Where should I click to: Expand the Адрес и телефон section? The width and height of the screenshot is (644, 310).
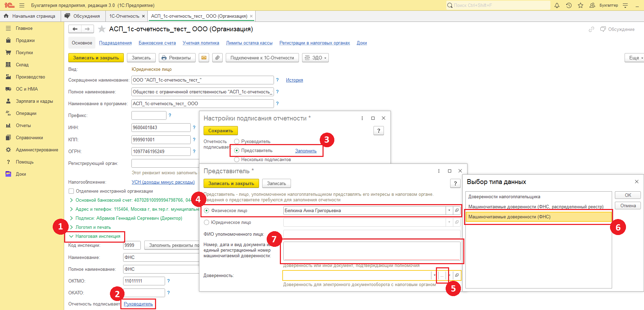[x=71, y=209]
